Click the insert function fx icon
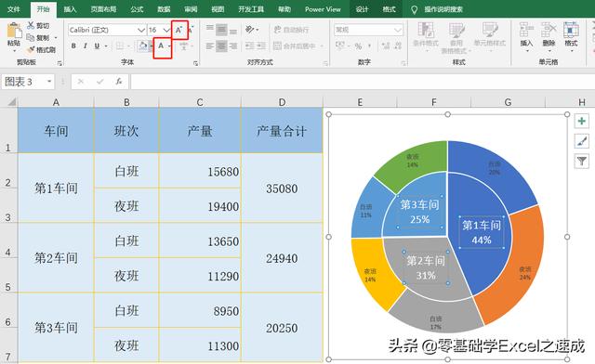595x364 pixels. (x=119, y=82)
